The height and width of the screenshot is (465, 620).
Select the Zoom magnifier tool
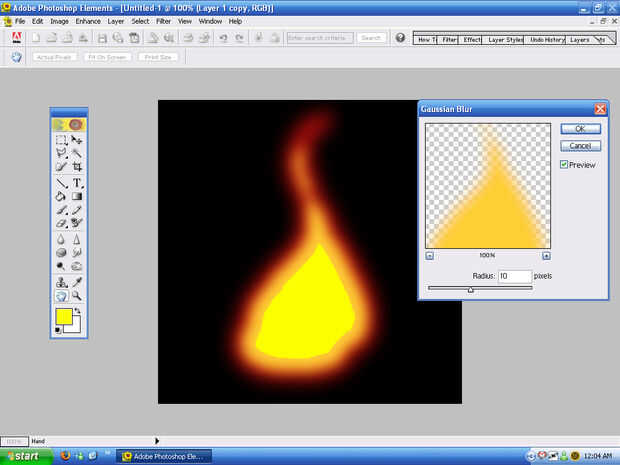tap(77, 296)
